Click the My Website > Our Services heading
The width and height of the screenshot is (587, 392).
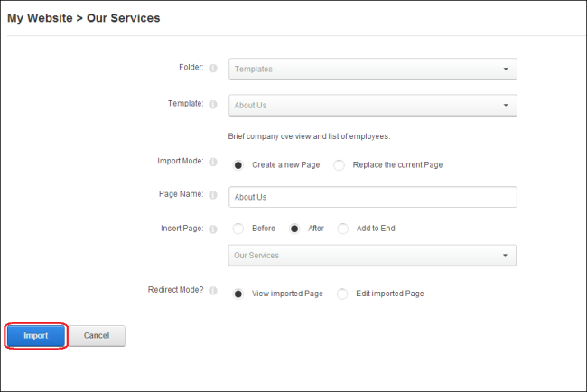click(84, 18)
